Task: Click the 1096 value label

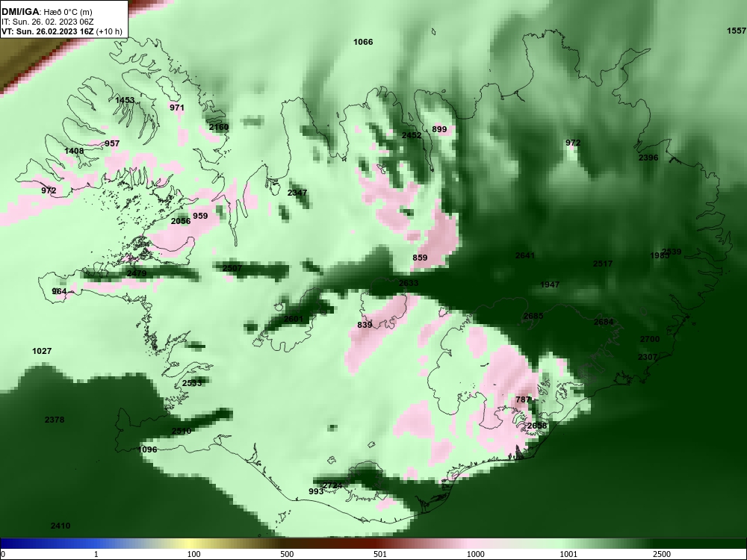Action: (x=147, y=449)
